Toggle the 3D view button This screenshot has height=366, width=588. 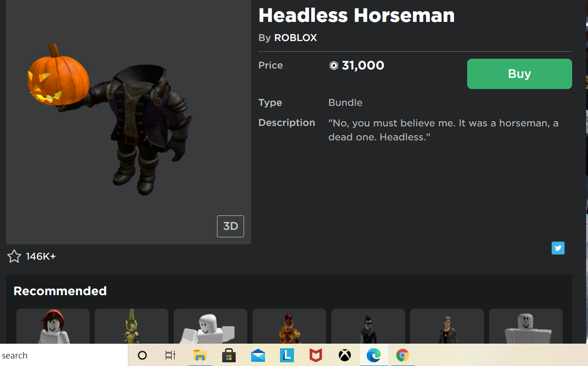(231, 226)
